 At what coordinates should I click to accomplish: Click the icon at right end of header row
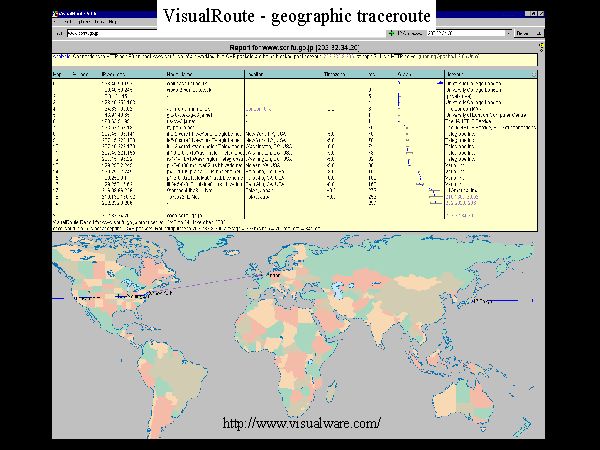(x=534, y=74)
